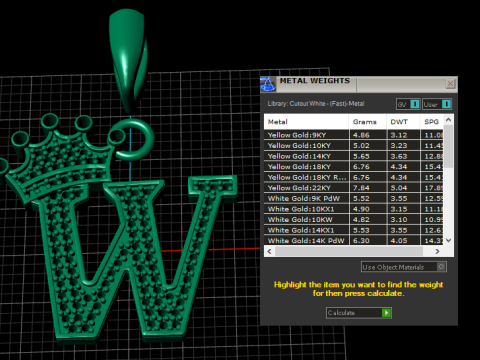This screenshot has width=480, height=360.
Task: Select the White Gold:10KW row
Action: 354,219
